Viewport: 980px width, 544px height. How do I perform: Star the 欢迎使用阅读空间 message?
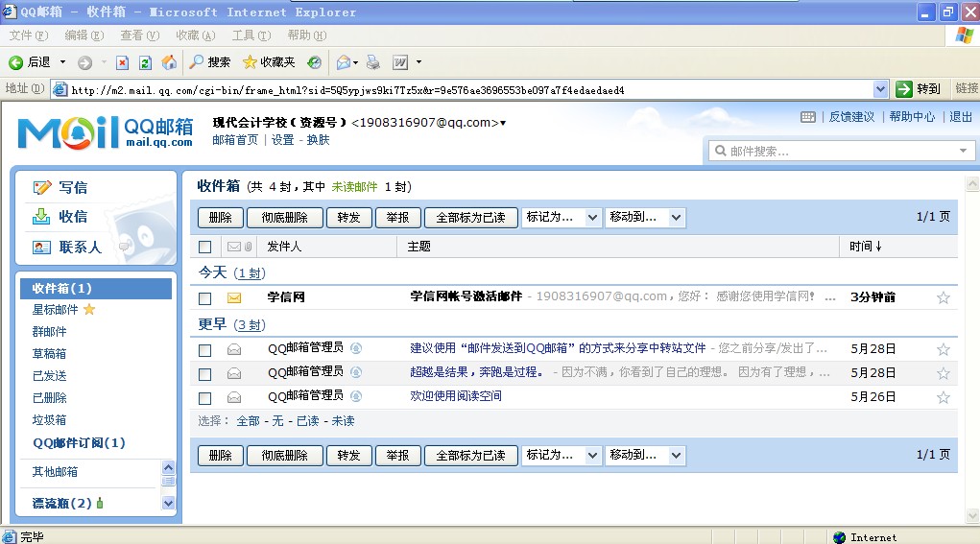pyautogui.click(x=944, y=397)
